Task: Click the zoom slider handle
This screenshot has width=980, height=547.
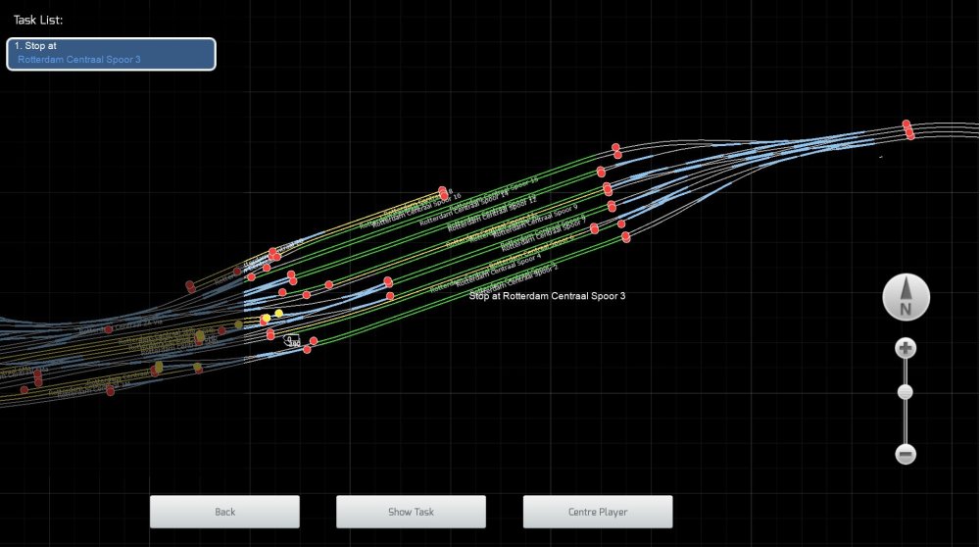Action: click(906, 392)
